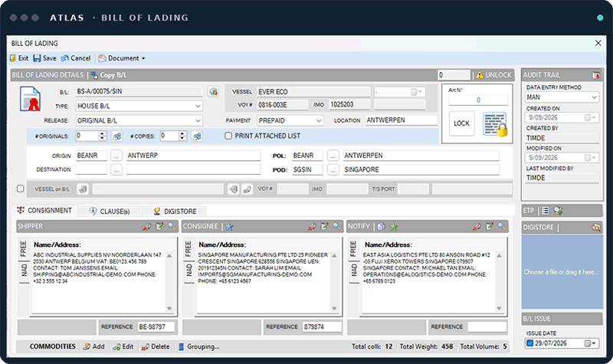Click the UNLOCK warning button

point(493,75)
